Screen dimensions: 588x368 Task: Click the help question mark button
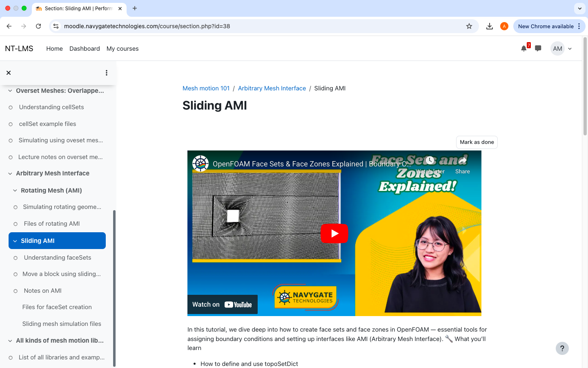pyautogui.click(x=562, y=348)
